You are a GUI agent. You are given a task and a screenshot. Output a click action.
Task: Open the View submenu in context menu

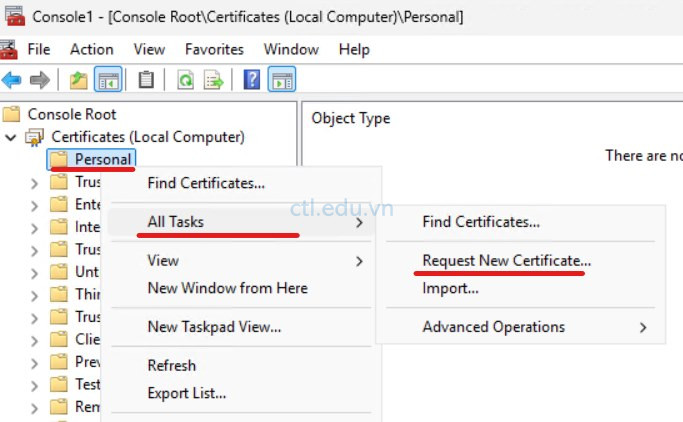(x=240, y=260)
